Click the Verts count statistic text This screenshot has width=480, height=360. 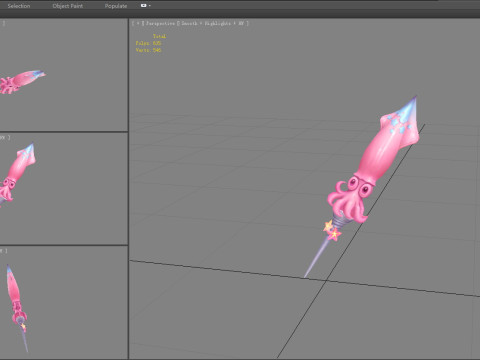(x=148, y=50)
